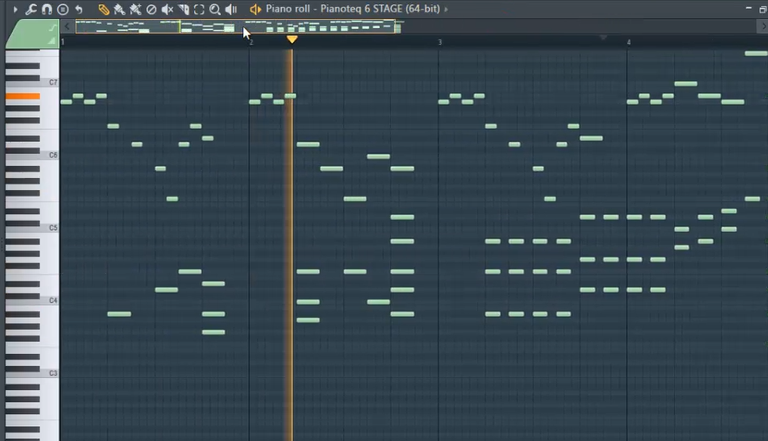The height and width of the screenshot is (441, 768).
Task: Play the C4 piano key
Action: (32, 302)
